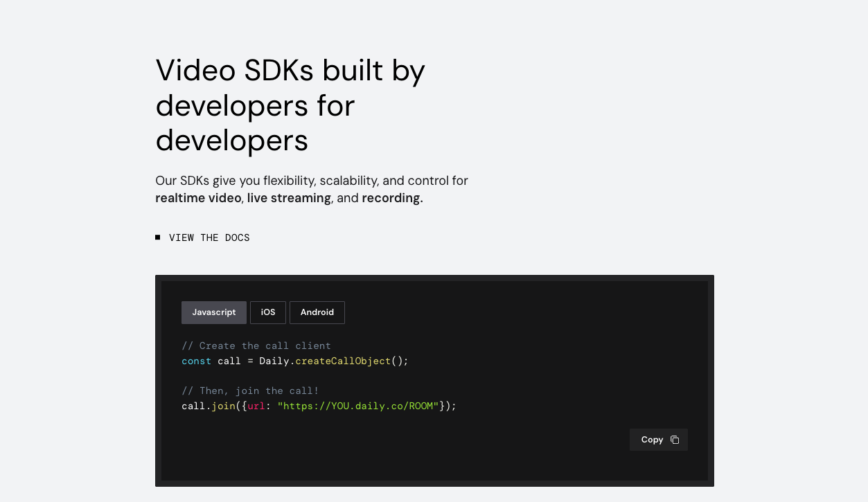868x502 pixels.
Task: Click the heading 'Video SDKs built by developers'
Action: point(290,105)
